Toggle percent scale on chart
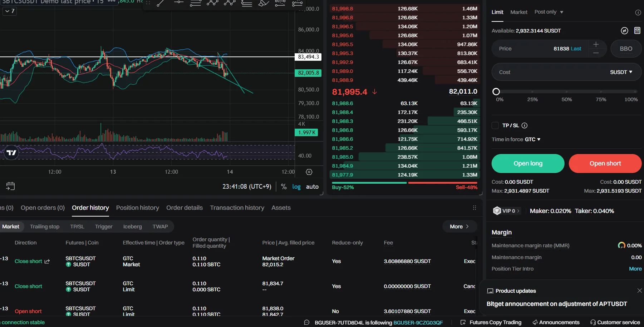 (284, 187)
